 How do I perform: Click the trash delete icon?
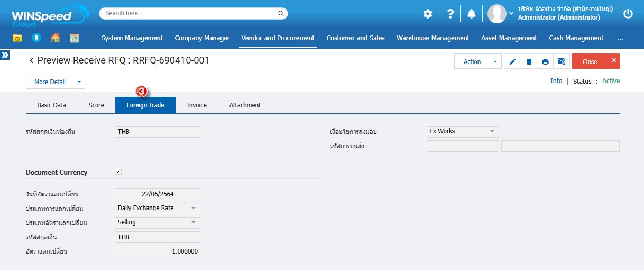[x=529, y=61]
